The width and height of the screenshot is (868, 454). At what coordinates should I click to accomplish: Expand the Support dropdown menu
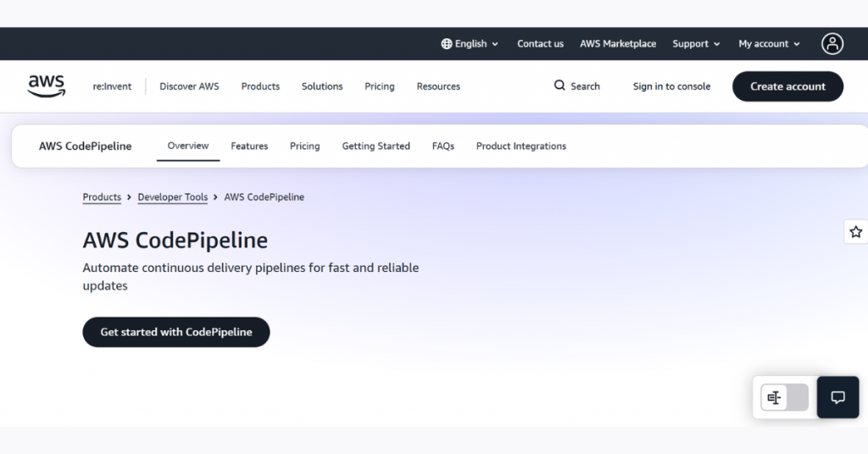[x=696, y=44]
